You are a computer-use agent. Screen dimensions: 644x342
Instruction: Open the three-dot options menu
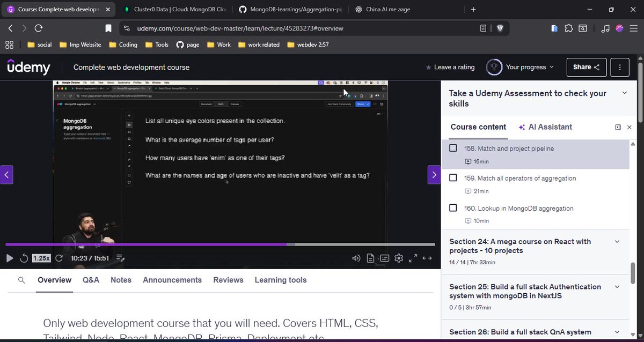pyautogui.click(x=620, y=67)
